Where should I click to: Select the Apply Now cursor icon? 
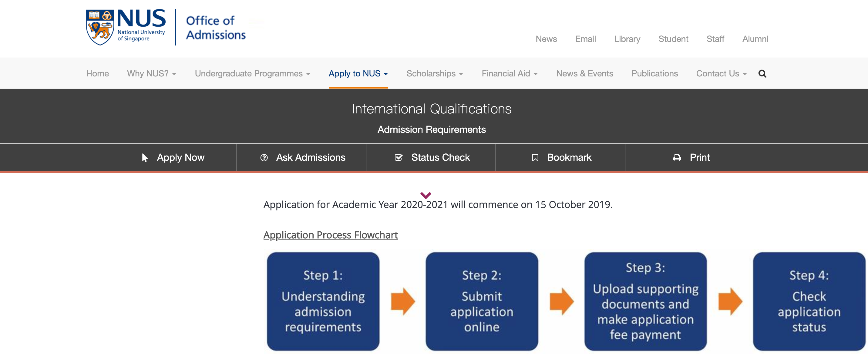pyautogui.click(x=144, y=157)
